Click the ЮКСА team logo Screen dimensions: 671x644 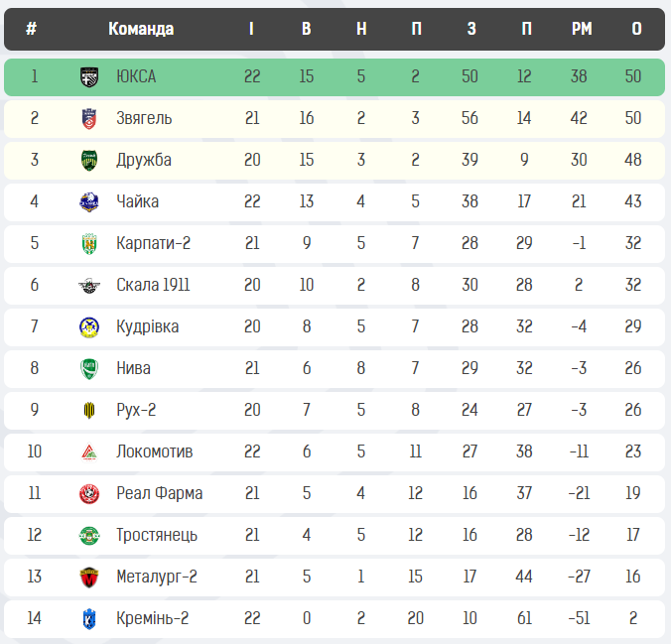pyautogui.click(x=89, y=76)
